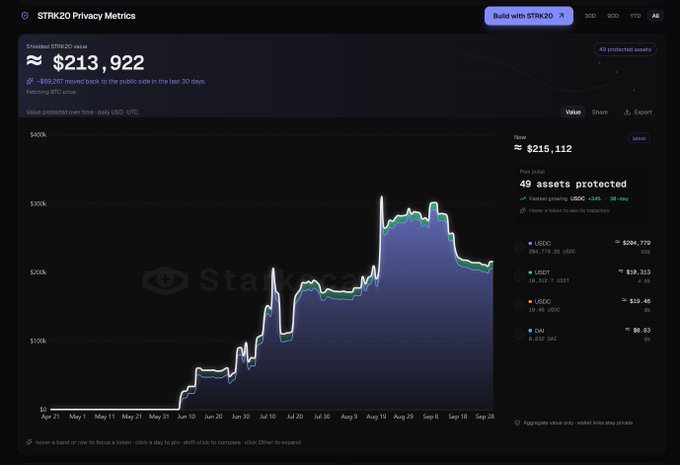Click the round icon of 19.46 USDC row

(x=519, y=305)
